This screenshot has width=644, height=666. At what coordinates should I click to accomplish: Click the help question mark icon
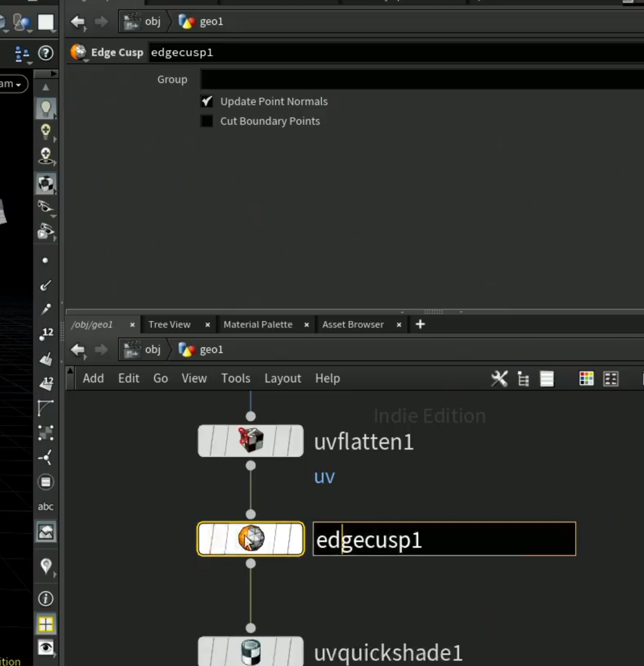coord(45,53)
